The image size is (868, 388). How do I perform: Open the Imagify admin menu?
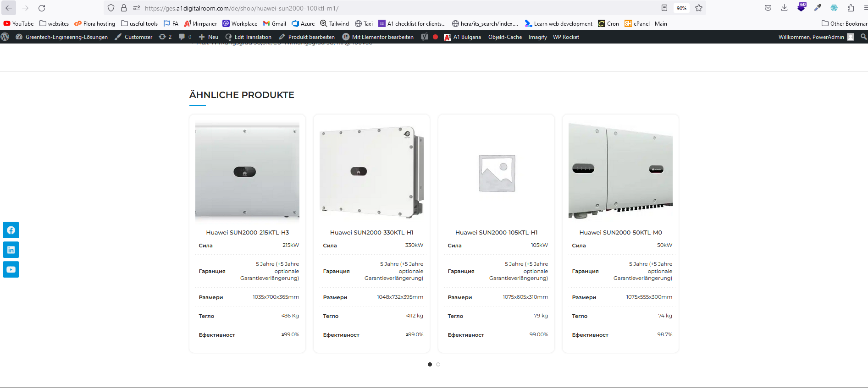tap(537, 37)
